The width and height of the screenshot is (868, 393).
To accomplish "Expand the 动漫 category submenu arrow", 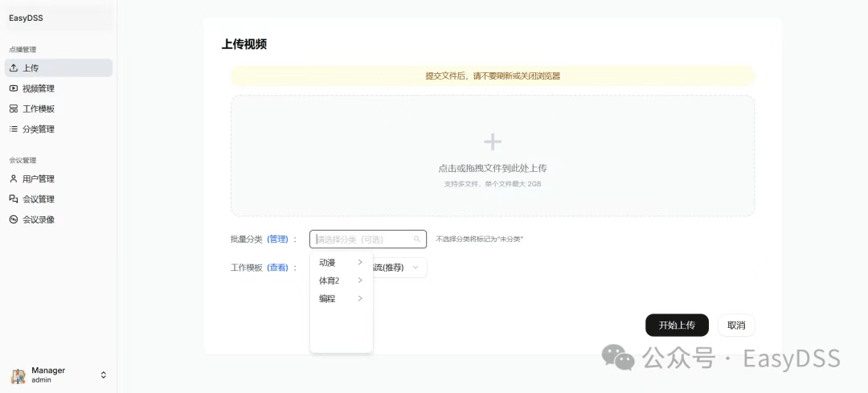I will coord(360,262).
